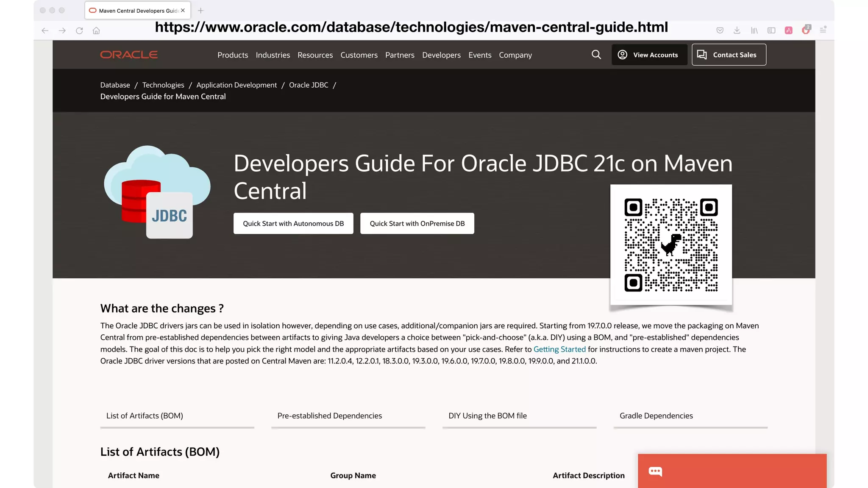Open the Firefox hamburger menu
This screenshot has width=868, height=488.
click(x=823, y=30)
